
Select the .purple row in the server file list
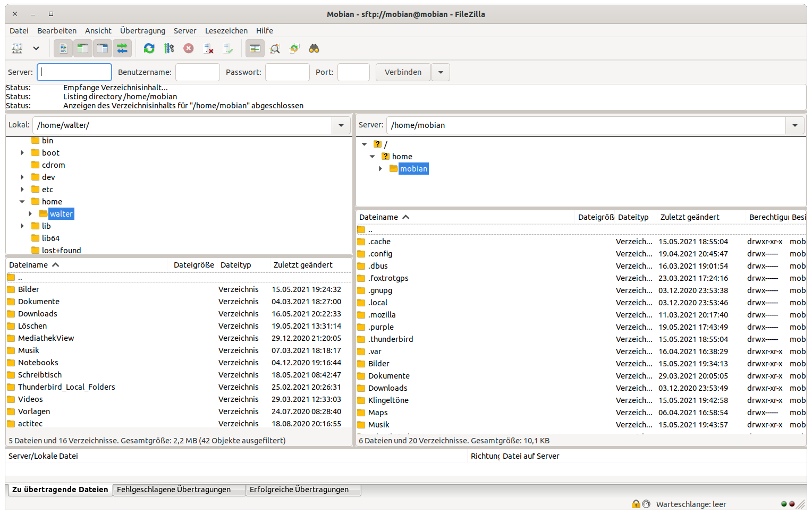[581, 327]
